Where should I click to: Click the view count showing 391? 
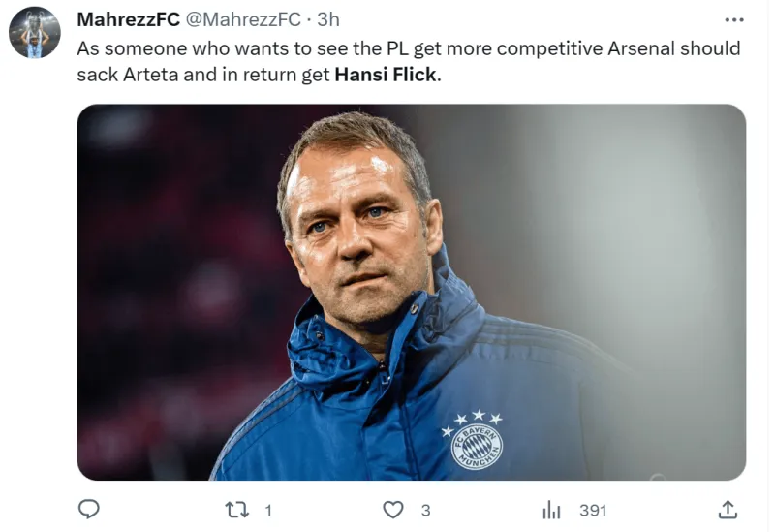click(593, 511)
